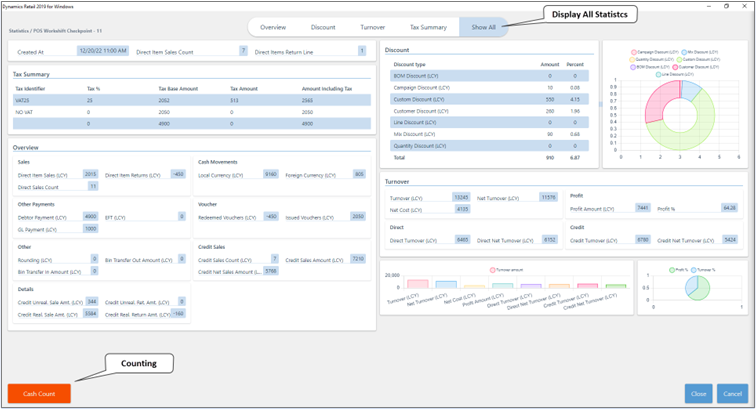The height and width of the screenshot is (409, 756).
Task: Click the Tax Base Amount column header
Action: pyautogui.click(x=178, y=89)
